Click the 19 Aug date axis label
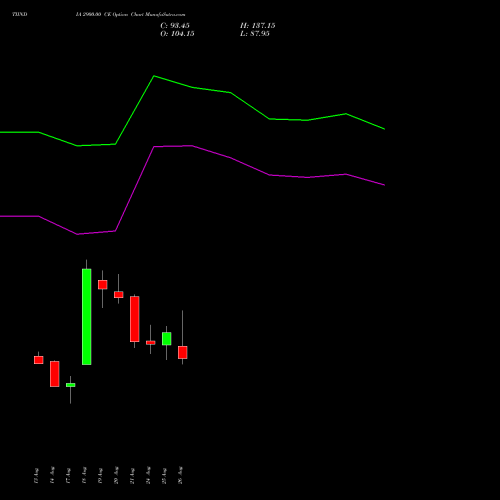500x500 pixels. 100,475
